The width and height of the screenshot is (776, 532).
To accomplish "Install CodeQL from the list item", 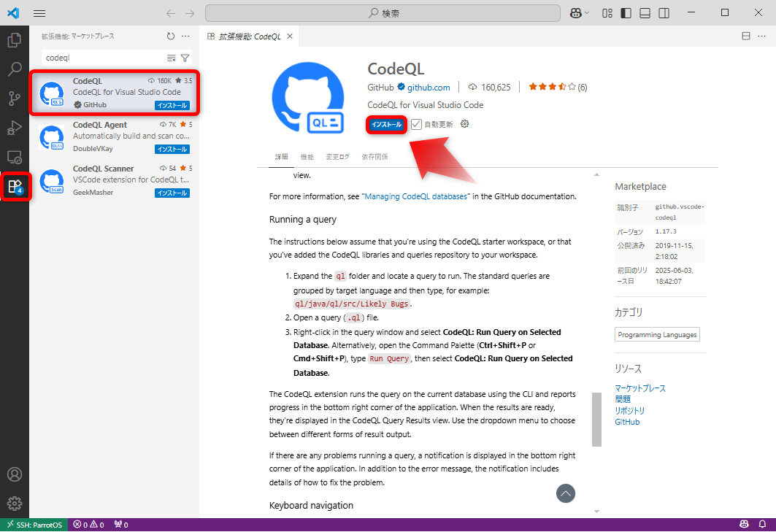I will coord(172,105).
